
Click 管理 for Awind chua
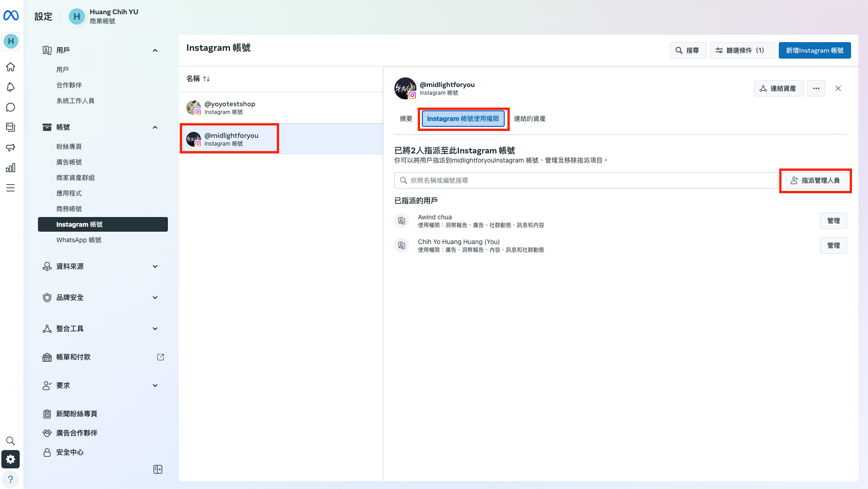(x=833, y=221)
